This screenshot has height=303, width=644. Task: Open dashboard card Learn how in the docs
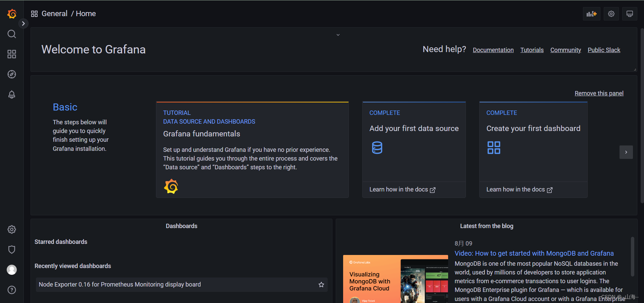pos(519,190)
